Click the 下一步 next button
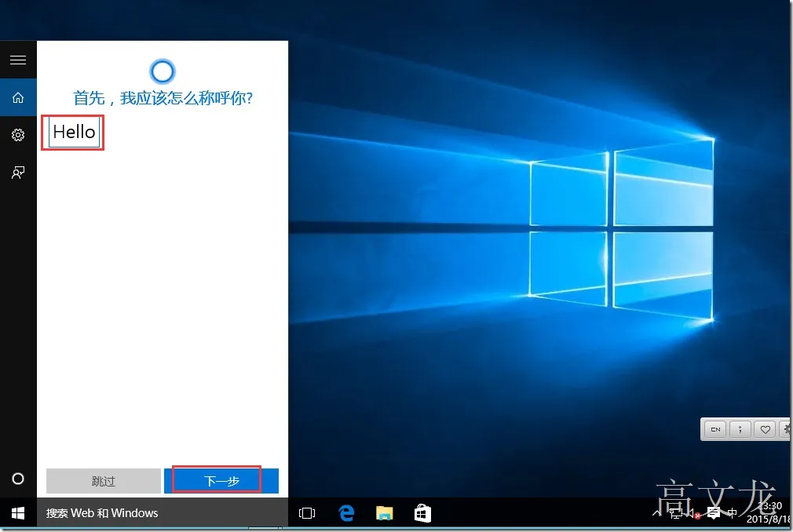 [221, 481]
